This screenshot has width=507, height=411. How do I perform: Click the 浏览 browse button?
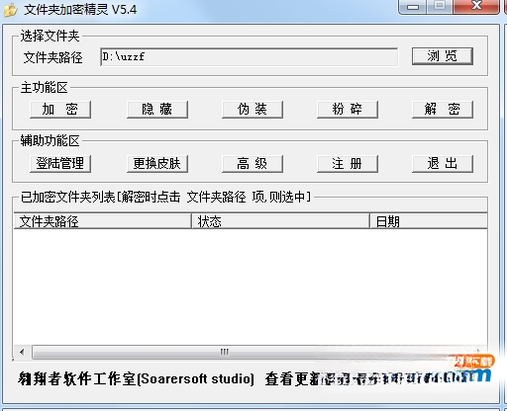coord(442,56)
